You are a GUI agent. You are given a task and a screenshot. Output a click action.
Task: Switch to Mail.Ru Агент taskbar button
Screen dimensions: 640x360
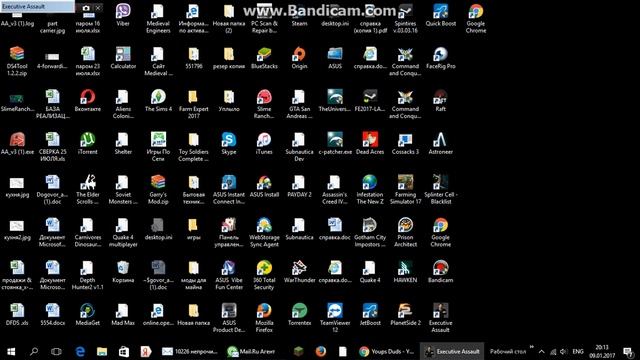coord(252,351)
